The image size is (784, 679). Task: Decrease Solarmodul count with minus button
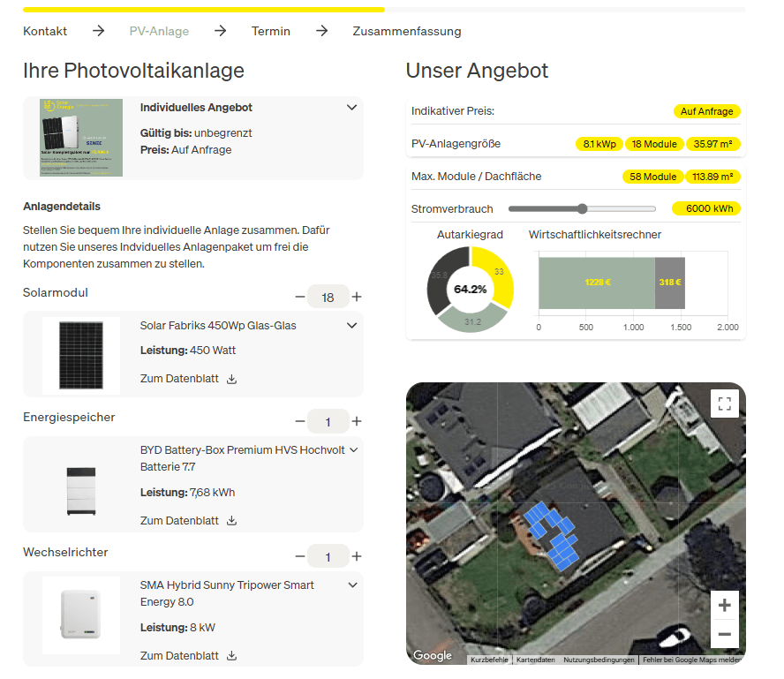tap(300, 298)
